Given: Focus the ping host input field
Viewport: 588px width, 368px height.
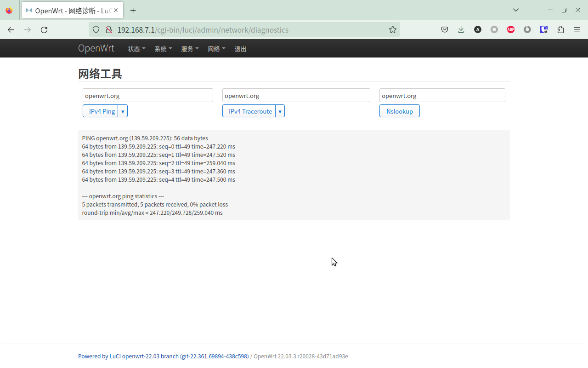Looking at the screenshot, I should pos(148,95).
